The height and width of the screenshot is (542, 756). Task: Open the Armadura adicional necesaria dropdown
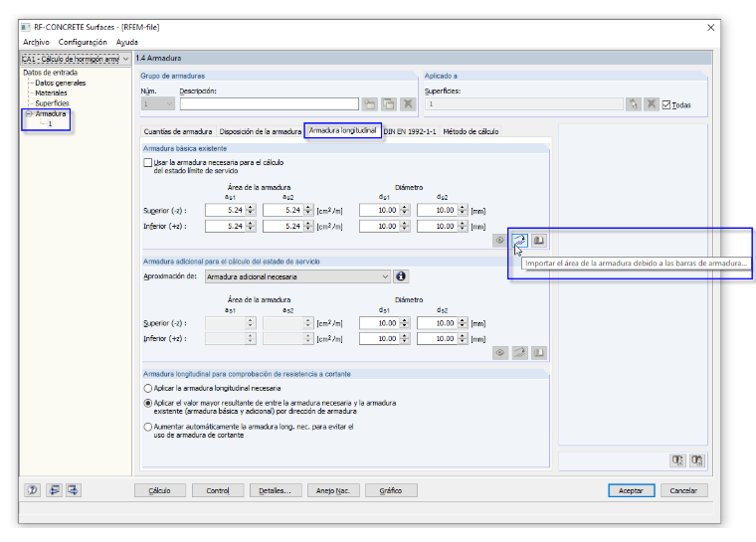pyautogui.click(x=297, y=276)
